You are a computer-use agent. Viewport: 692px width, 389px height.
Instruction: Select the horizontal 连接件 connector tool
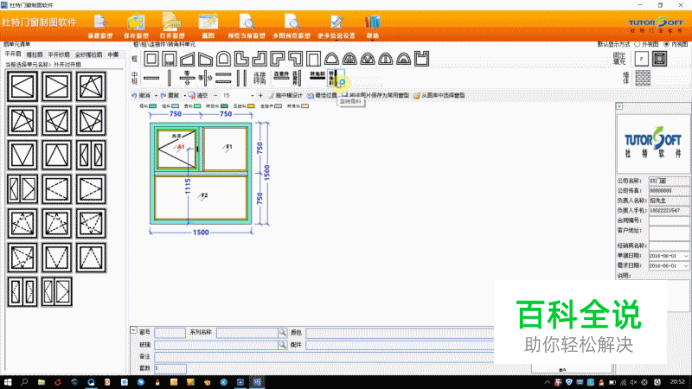(x=281, y=76)
